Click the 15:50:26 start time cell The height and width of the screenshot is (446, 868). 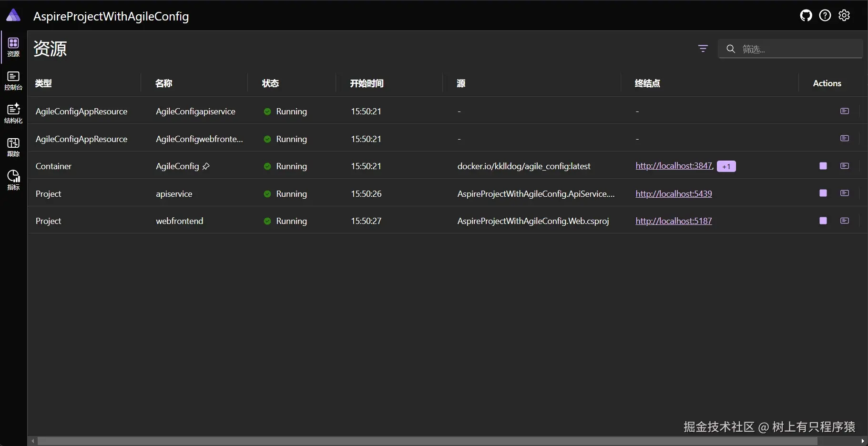[366, 194]
